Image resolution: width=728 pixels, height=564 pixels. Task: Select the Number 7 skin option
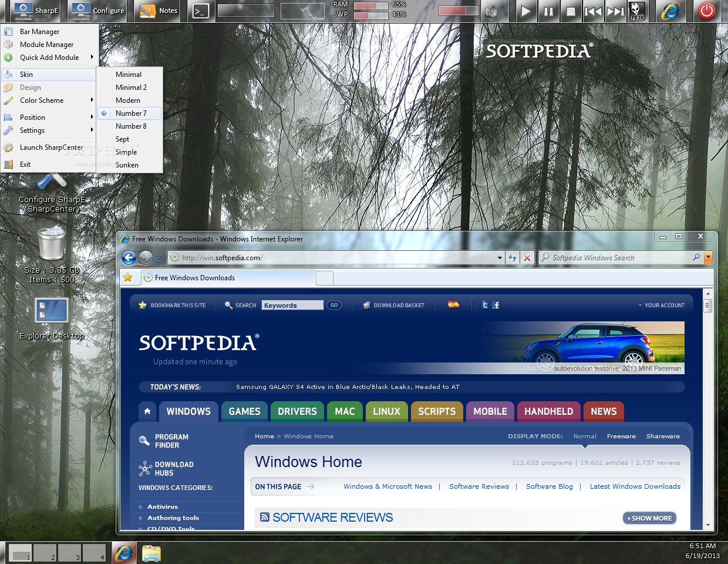click(129, 113)
